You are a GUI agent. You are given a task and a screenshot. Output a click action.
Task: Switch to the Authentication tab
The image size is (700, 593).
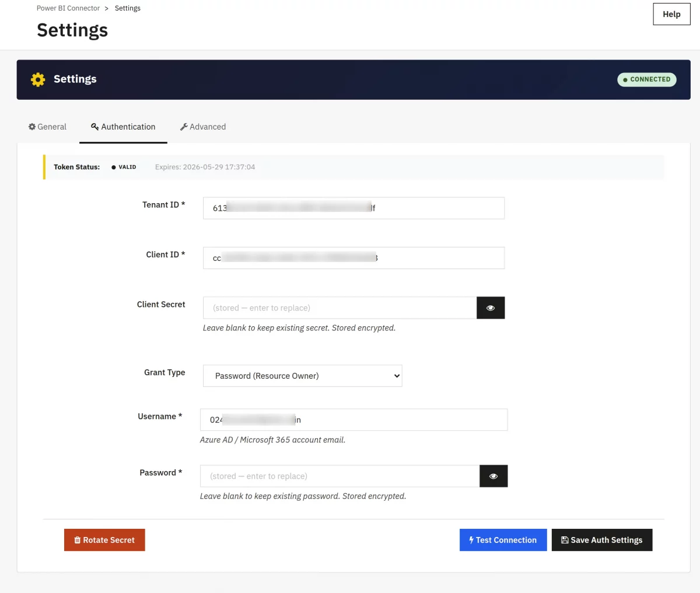(x=123, y=127)
